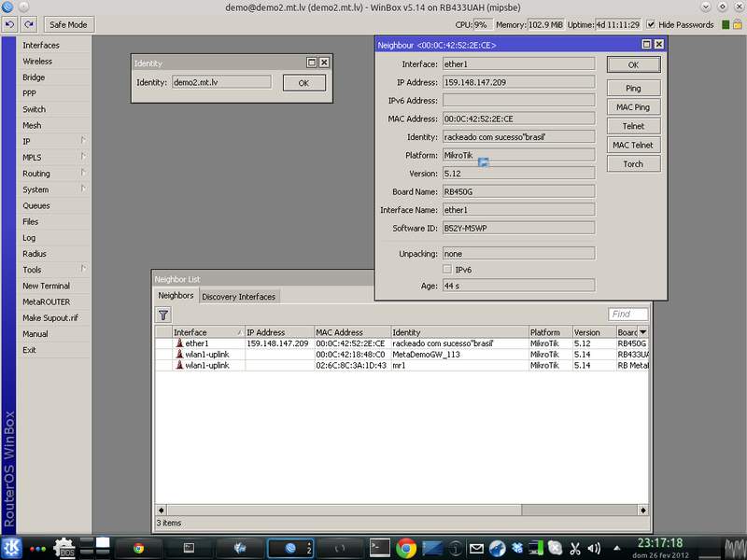The height and width of the screenshot is (560, 747).
Task: Show hidden tray icons arrow
Action: point(616,549)
